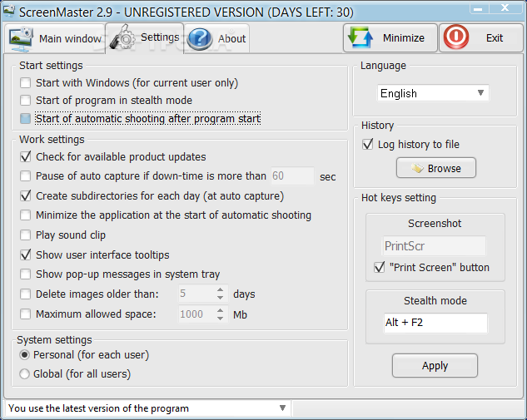Enable Show pop-up messages in system tray

(x=25, y=274)
